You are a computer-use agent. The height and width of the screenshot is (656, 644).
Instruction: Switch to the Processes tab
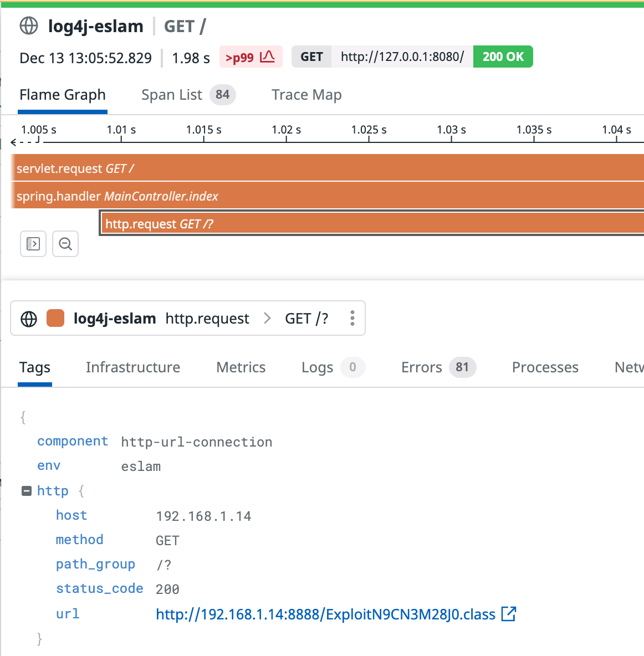[545, 367]
